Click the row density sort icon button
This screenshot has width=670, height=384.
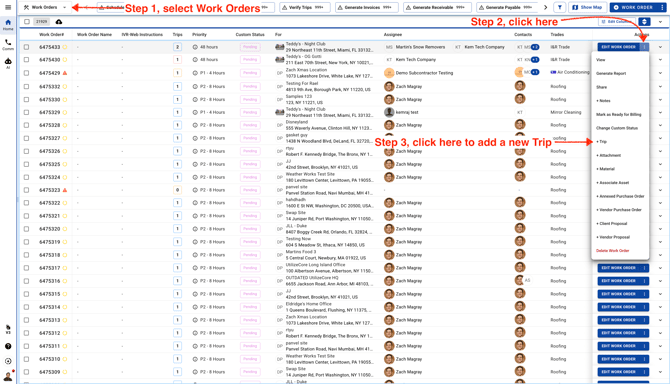(644, 22)
